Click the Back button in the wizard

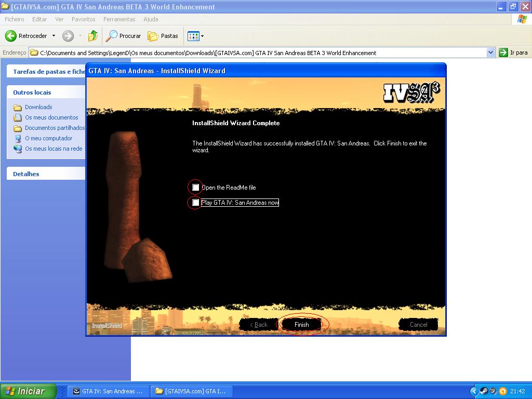pos(259,325)
